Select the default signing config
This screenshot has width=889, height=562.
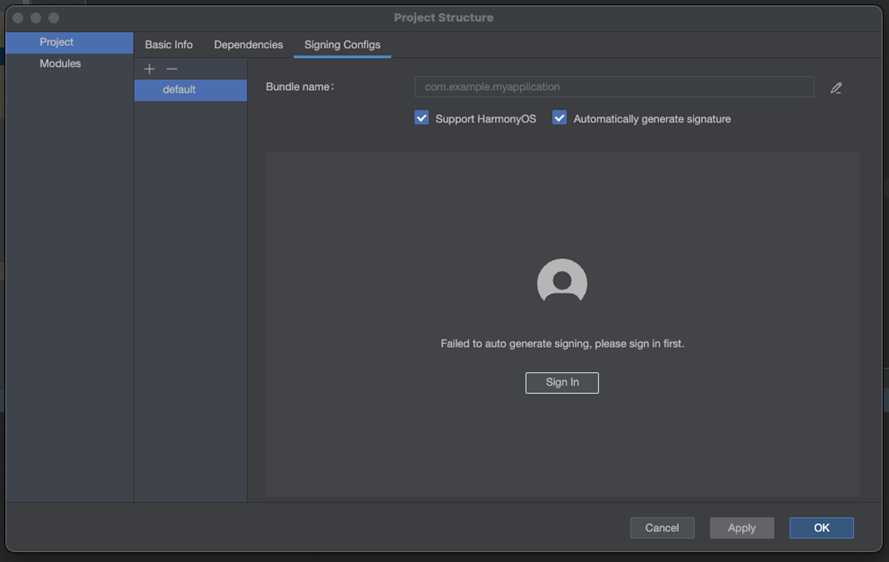click(x=190, y=90)
